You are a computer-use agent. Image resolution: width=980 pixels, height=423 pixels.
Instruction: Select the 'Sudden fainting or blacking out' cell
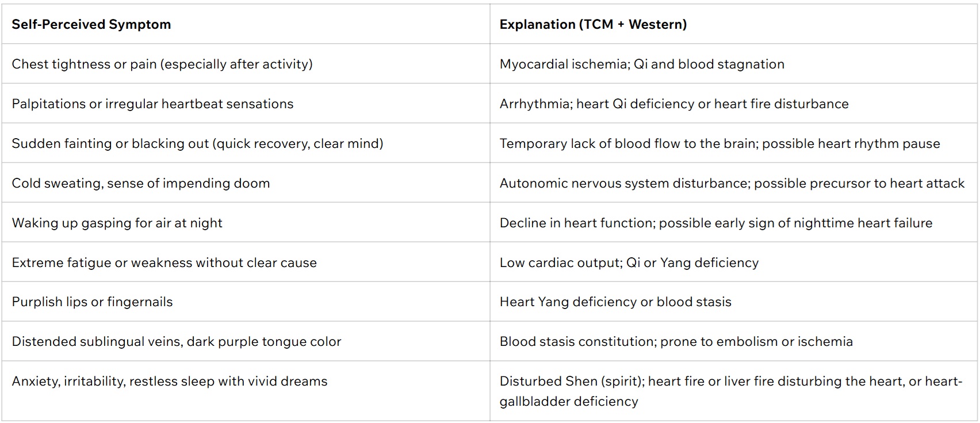pos(197,143)
